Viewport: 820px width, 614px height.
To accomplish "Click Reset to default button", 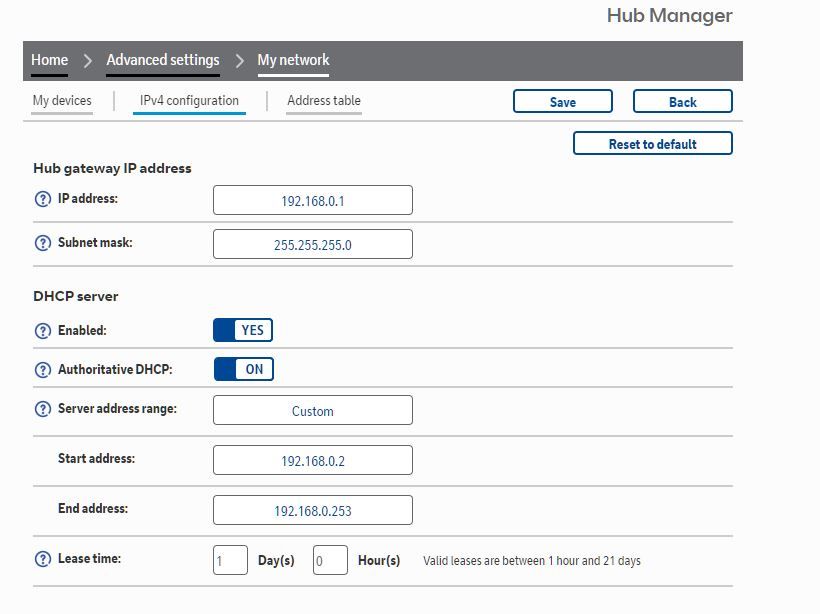I will pyautogui.click(x=652, y=144).
